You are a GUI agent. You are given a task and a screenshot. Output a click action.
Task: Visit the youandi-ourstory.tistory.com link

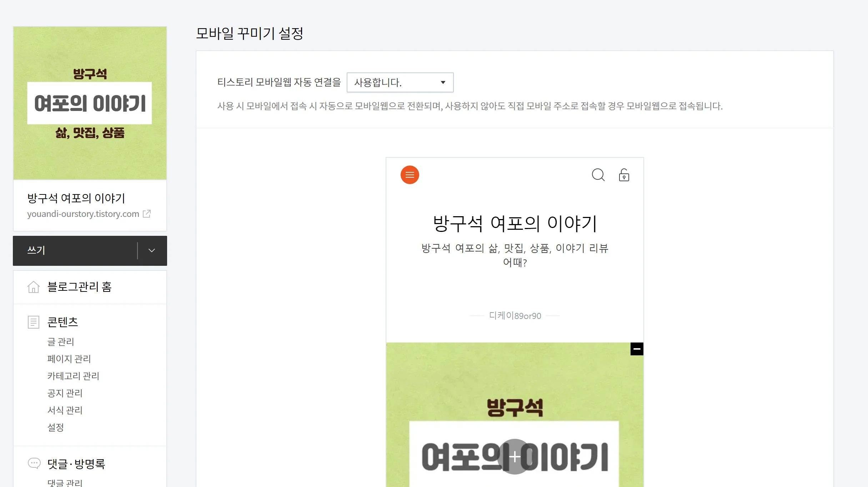[x=83, y=214]
